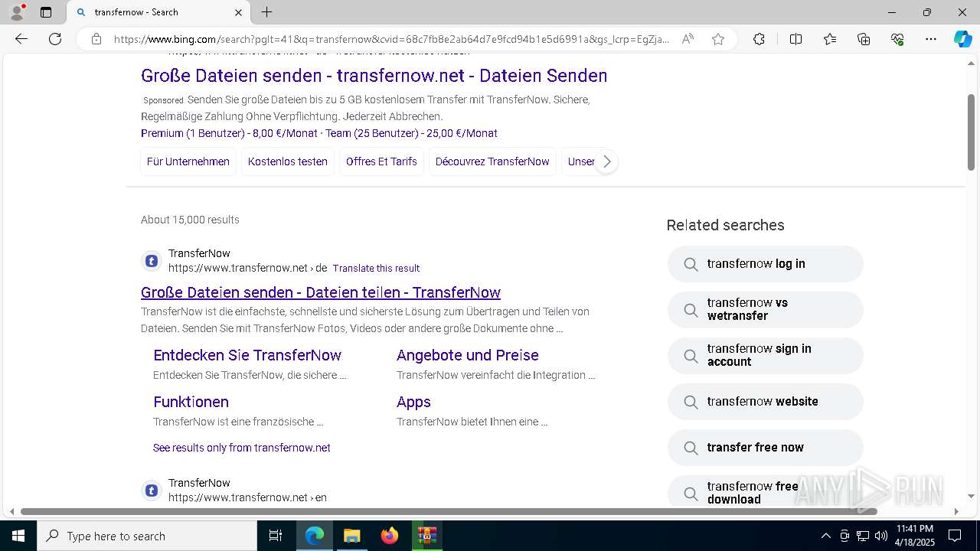Open the Collections icon
The width and height of the screenshot is (980, 551).
tap(864, 39)
